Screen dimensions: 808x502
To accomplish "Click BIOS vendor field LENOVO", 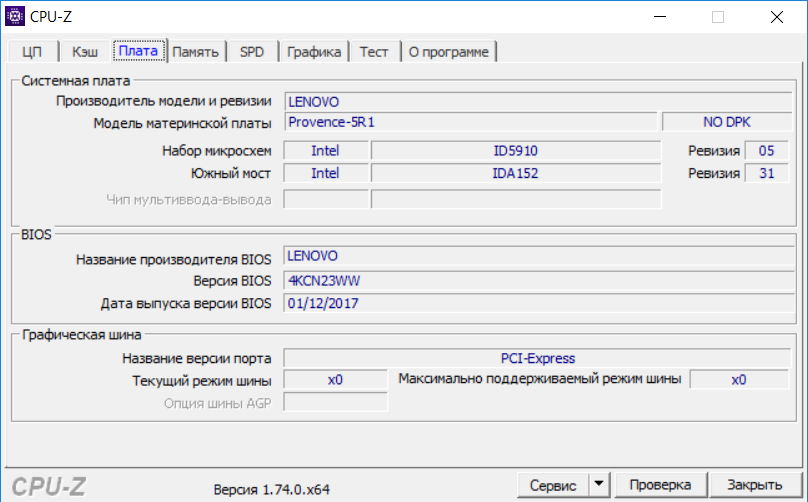I will pos(538,256).
